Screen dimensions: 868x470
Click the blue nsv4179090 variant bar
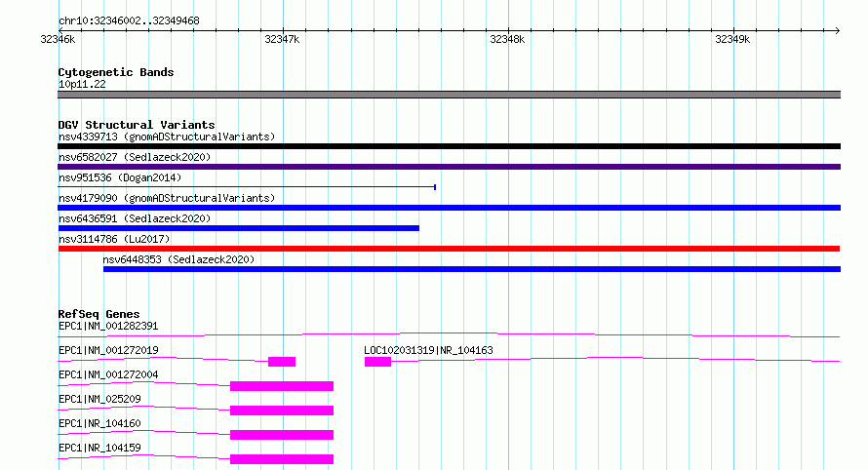tap(449, 208)
